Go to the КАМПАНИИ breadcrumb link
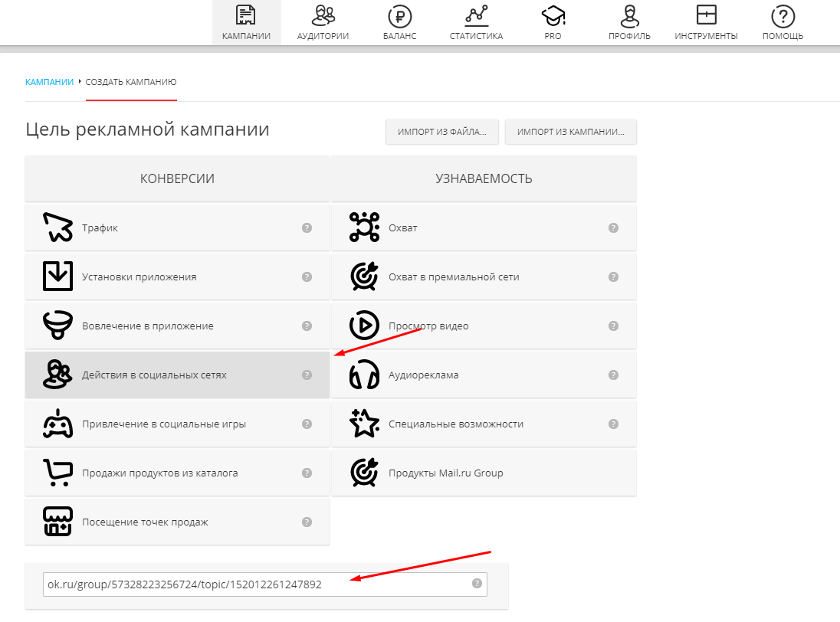 (x=49, y=82)
